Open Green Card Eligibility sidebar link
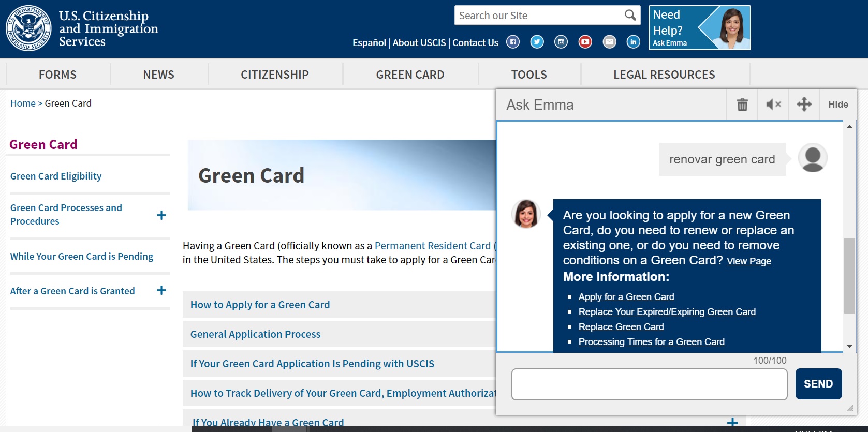 56,176
